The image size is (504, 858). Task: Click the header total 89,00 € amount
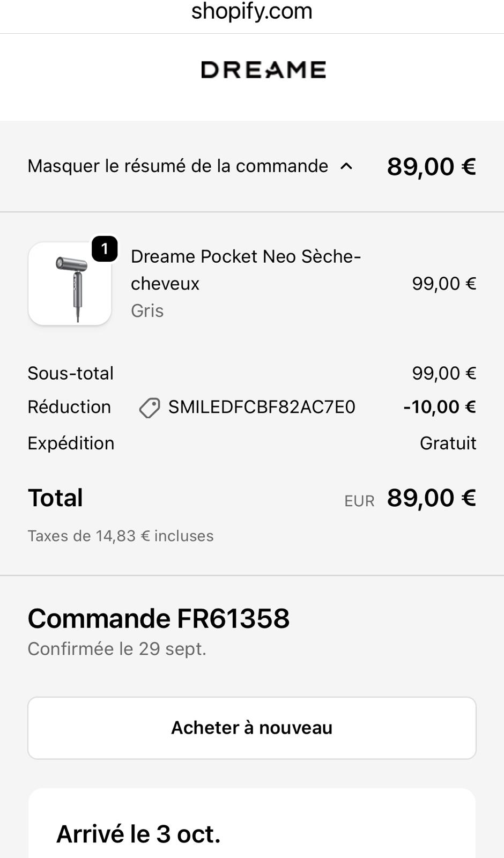tap(431, 166)
